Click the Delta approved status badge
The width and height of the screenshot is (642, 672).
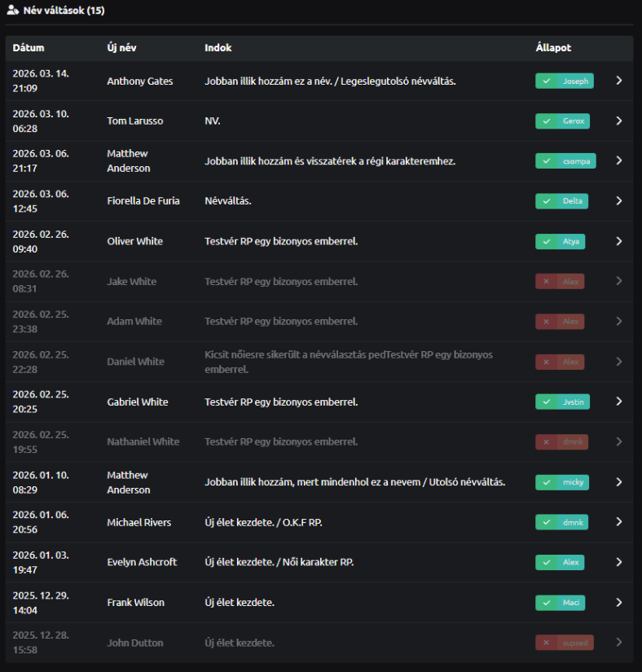click(561, 201)
